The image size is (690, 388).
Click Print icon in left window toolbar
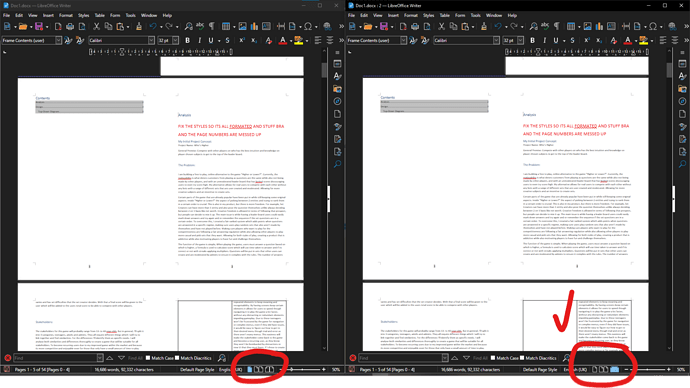coord(70,27)
